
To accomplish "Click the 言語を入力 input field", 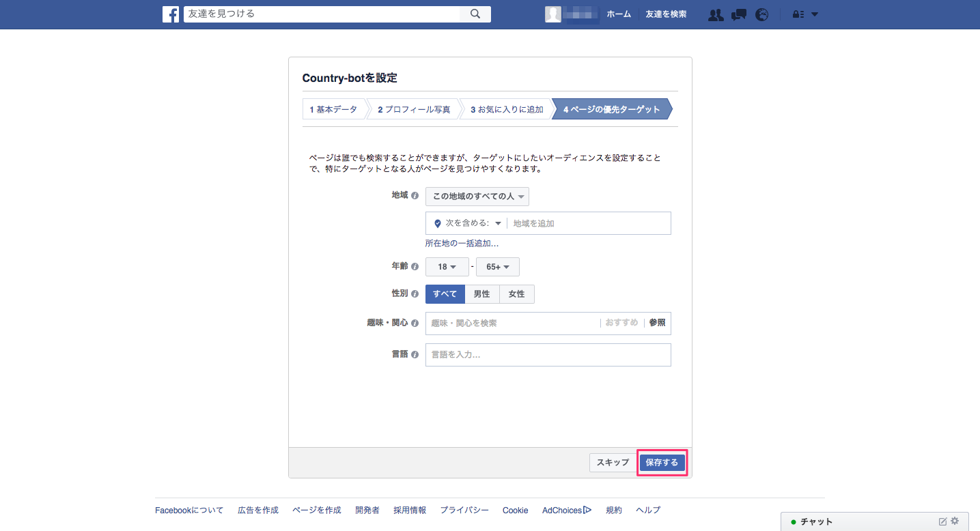I will [548, 355].
